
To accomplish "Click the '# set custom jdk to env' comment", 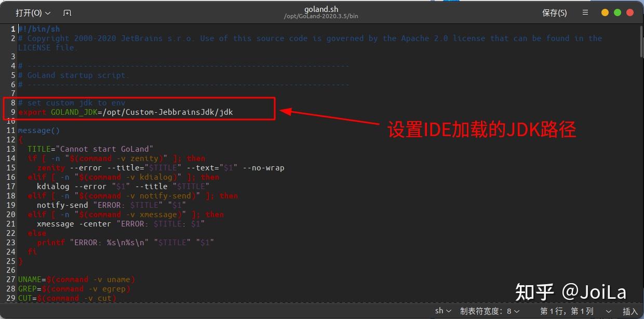I will 72,103.
